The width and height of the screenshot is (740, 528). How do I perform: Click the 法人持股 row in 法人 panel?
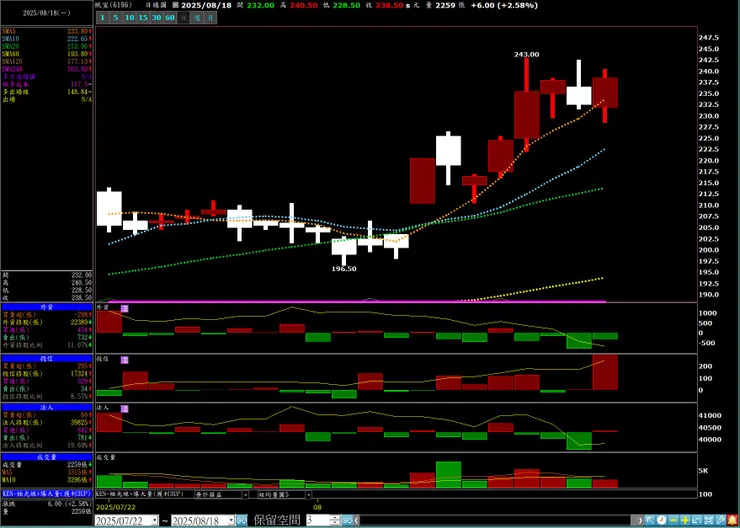47,423
